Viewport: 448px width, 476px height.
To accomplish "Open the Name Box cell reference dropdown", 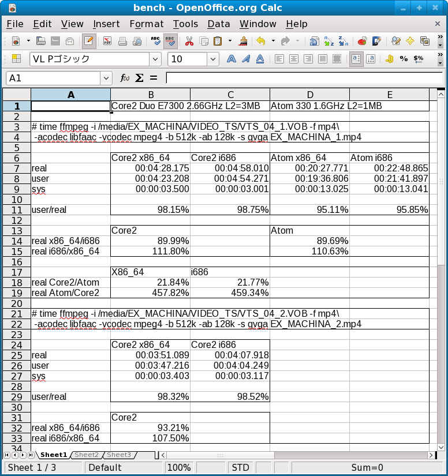I will pos(106,78).
